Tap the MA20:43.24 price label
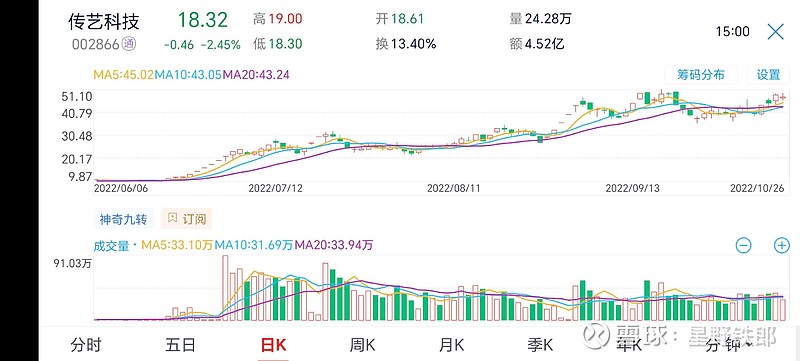Screen dimensions: 800x361 (256, 74)
